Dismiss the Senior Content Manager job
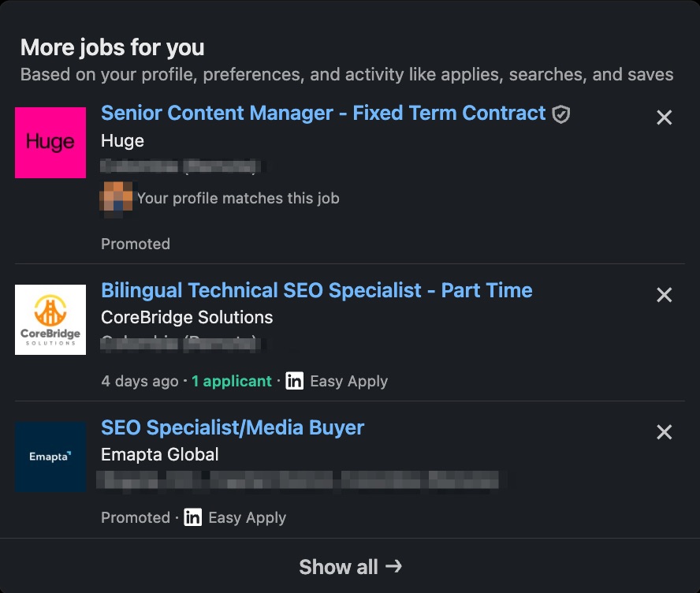The image size is (700, 593). (x=665, y=117)
